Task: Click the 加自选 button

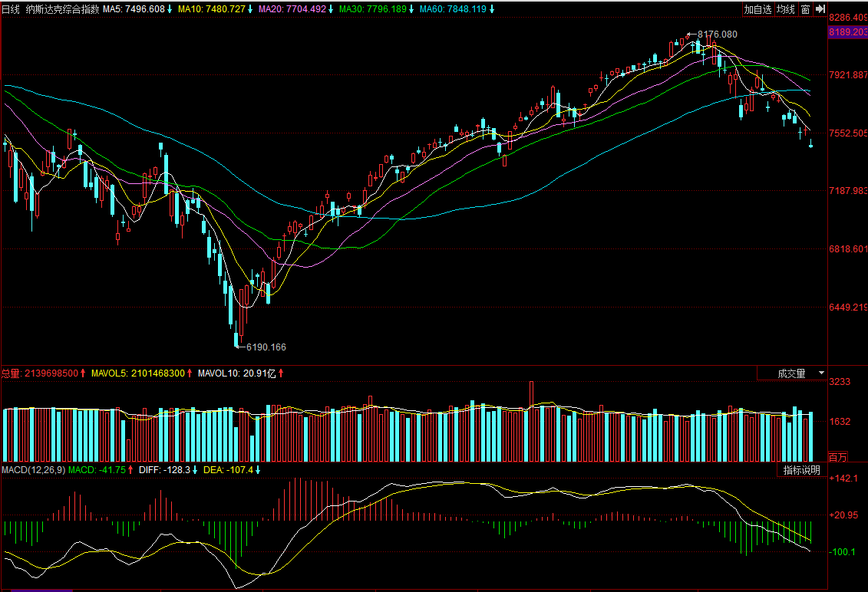Action: coord(757,9)
